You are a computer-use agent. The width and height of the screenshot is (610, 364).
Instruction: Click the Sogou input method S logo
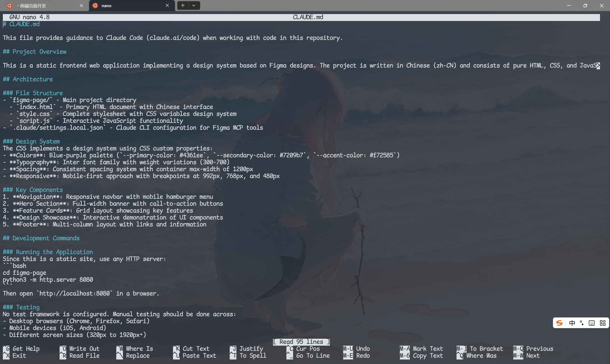(x=559, y=323)
